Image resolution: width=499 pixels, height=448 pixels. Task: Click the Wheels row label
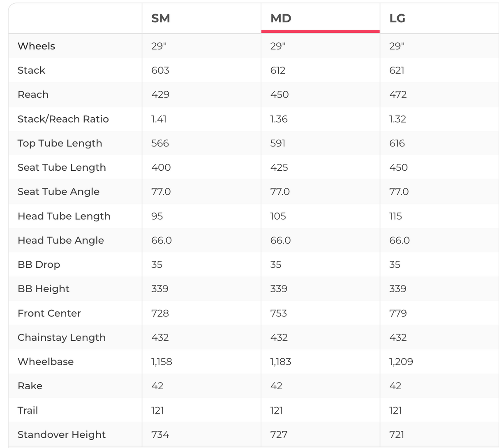(x=36, y=46)
